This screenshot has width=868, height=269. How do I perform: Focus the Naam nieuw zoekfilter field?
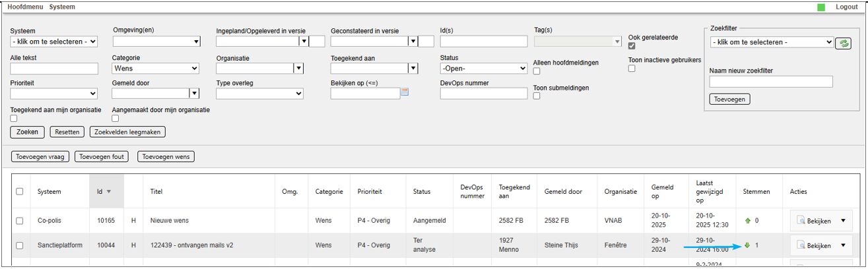click(771, 82)
